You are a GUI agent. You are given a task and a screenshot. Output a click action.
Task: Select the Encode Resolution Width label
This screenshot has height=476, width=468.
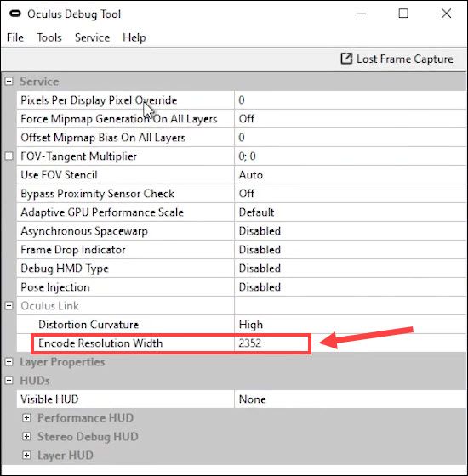point(100,343)
